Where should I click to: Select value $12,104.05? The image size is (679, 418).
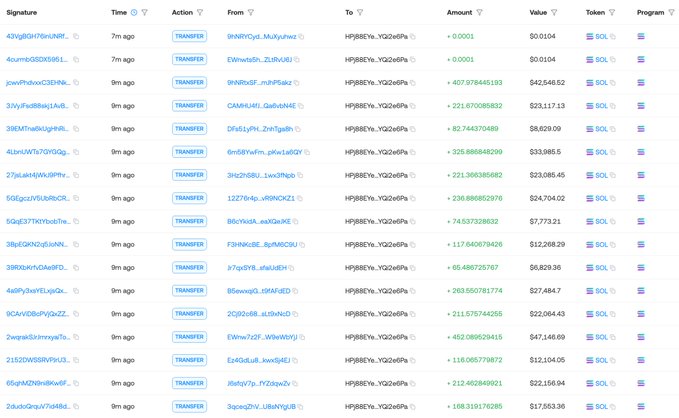(x=547, y=360)
